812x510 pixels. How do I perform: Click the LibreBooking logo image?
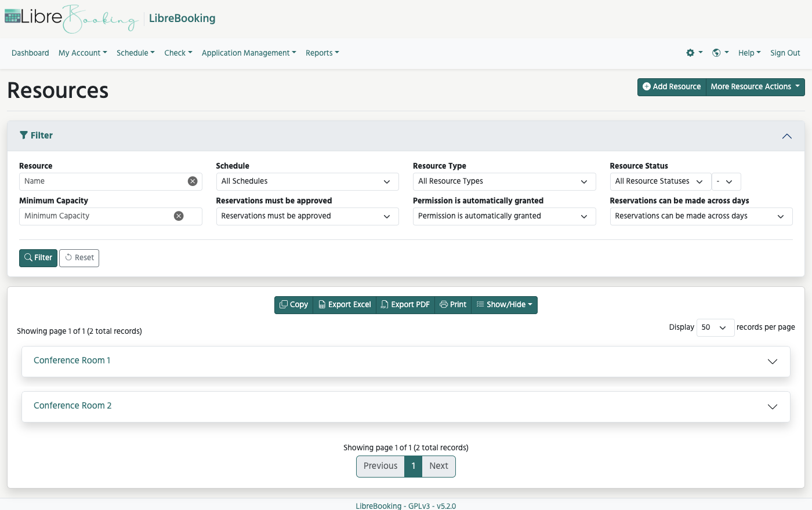pyautogui.click(x=72, y=19)
